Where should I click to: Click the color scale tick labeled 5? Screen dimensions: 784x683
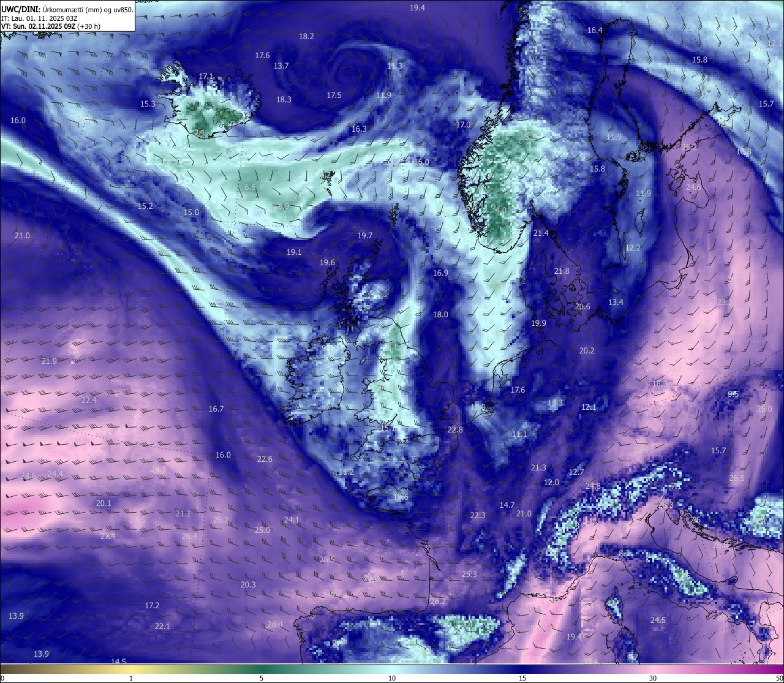(x=262, y=678)
